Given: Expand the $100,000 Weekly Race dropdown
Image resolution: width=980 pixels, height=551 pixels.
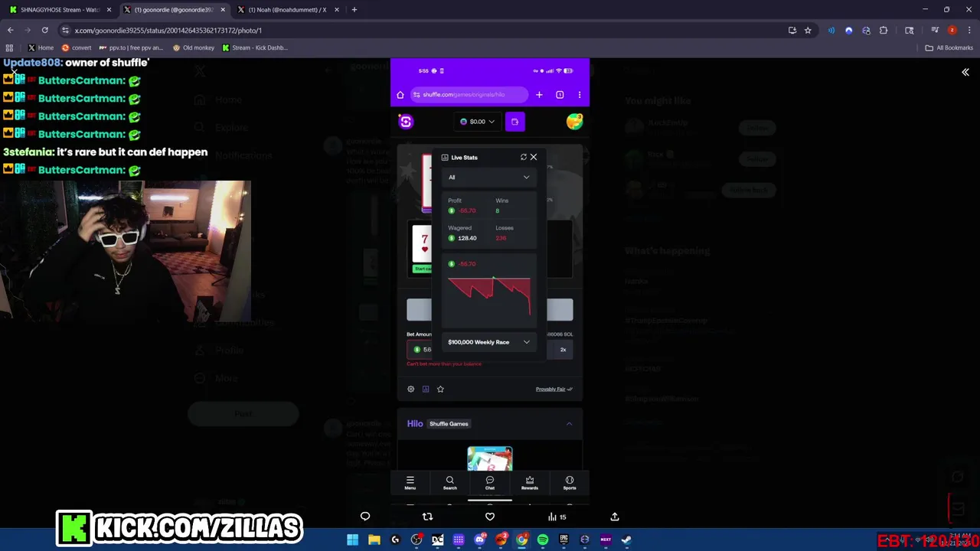Looking at the screenshot, I should (488, 342).
